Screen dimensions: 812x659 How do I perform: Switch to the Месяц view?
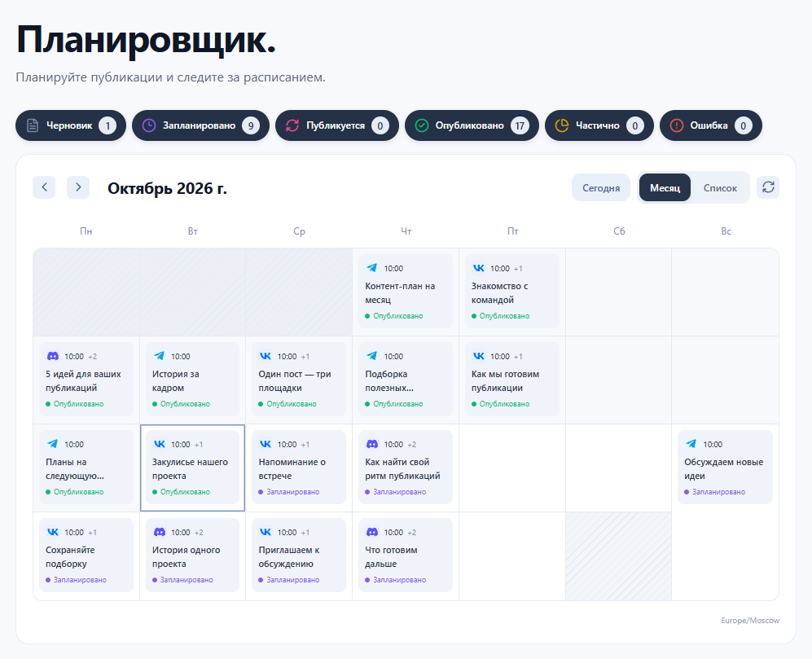[x=665, y=187]
